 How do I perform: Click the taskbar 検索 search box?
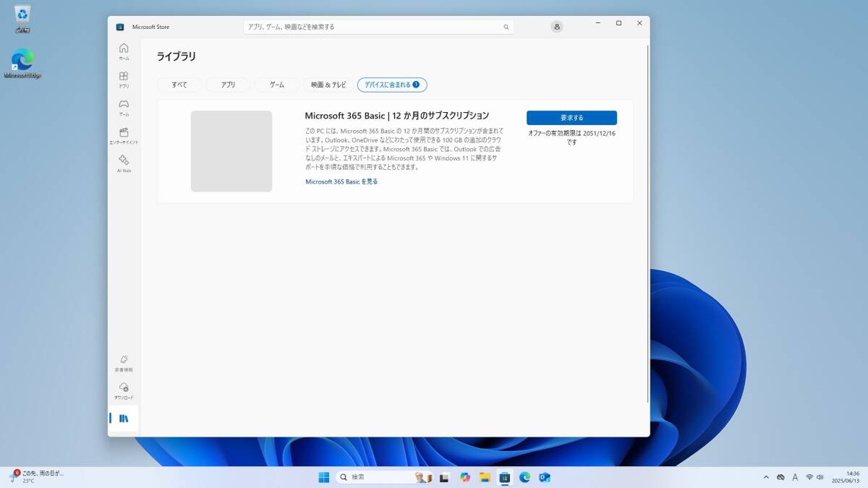click(x=385, y=477)
